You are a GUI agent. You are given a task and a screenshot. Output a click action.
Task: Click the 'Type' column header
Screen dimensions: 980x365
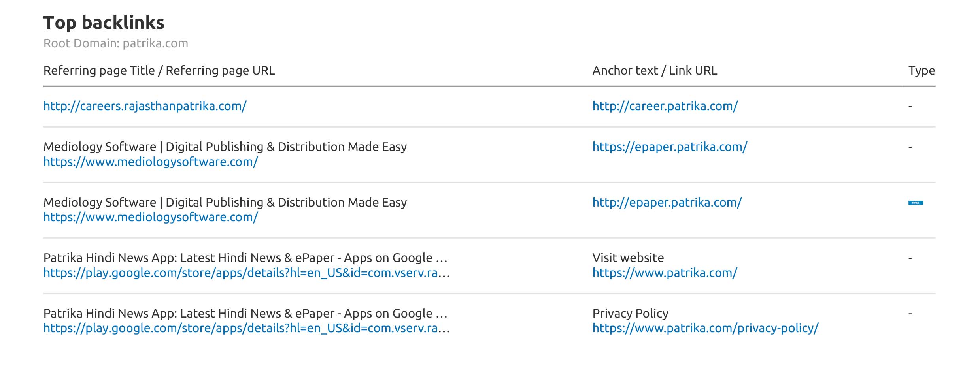(921, 71)
